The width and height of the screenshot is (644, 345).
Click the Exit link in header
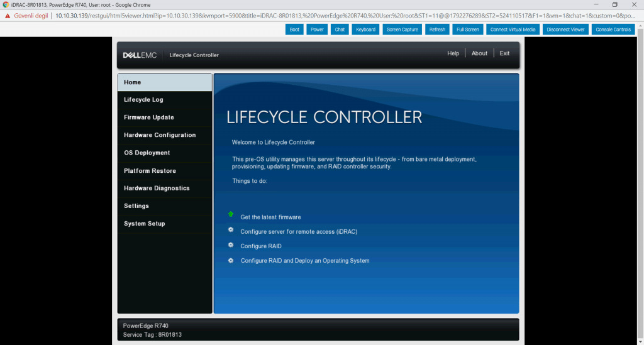pyautogui.click(x=504, y=53)
